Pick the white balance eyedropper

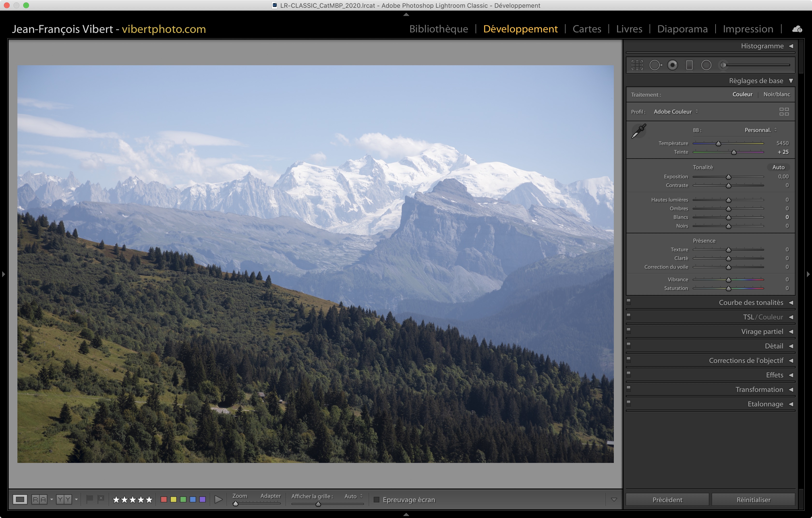point(638,131)
